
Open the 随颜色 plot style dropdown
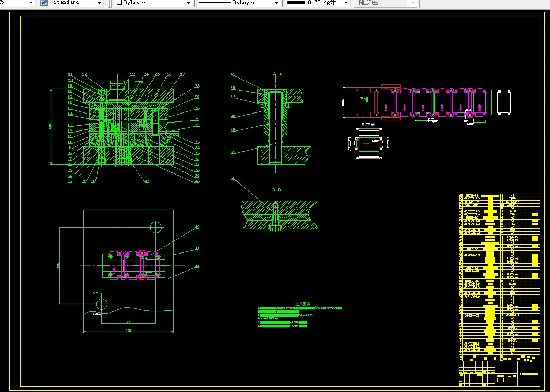pos(413,3)
